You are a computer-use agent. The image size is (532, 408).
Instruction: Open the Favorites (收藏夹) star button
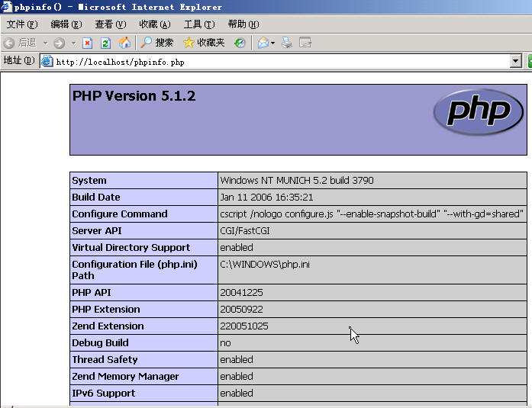coord(204,43)
